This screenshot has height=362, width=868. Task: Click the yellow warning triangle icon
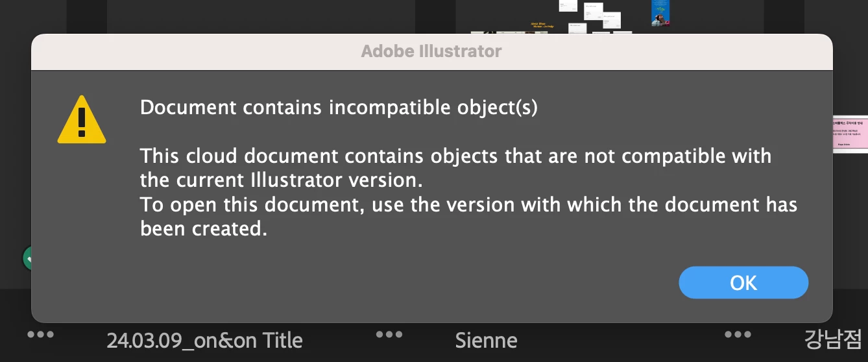point(82,120)
